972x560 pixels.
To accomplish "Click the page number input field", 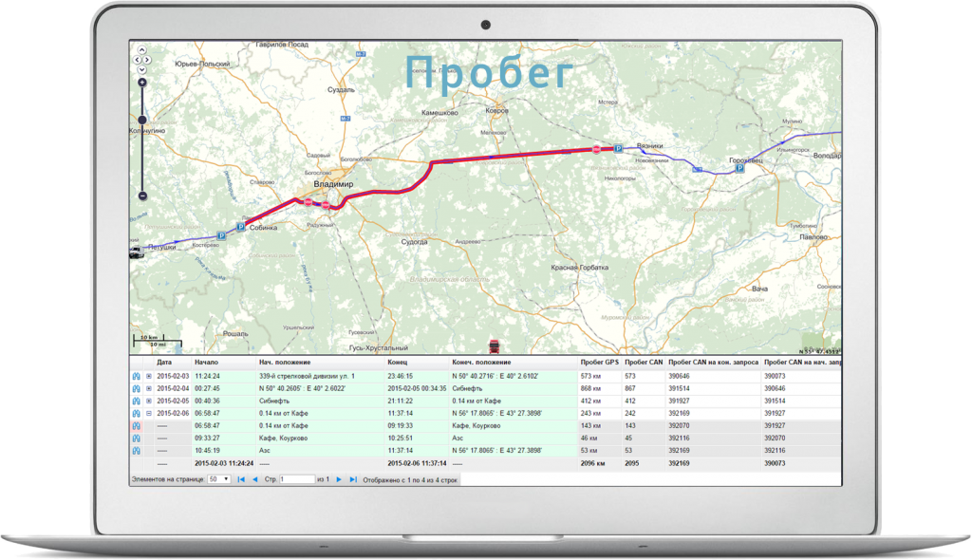I will pos(296,479).
